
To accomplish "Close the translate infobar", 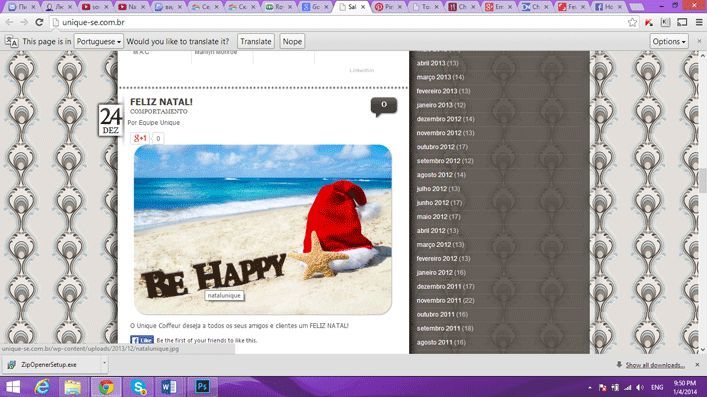I will pyautogui.click(x=699, y=42).
